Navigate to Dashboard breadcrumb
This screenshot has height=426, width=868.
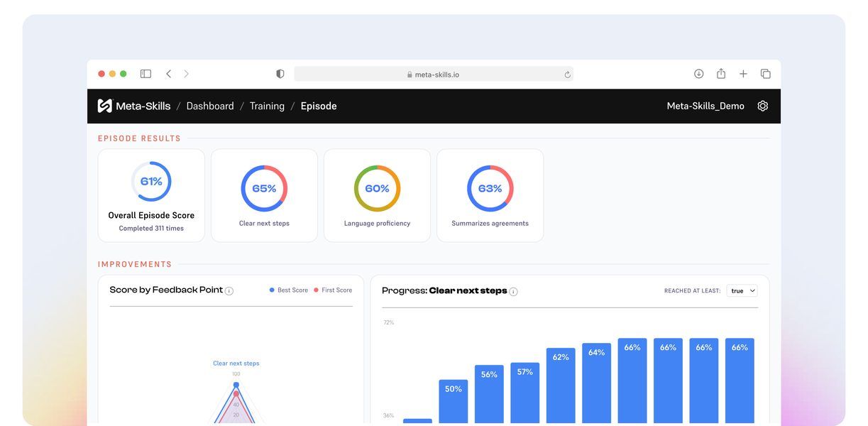click(x=210, y=106)
